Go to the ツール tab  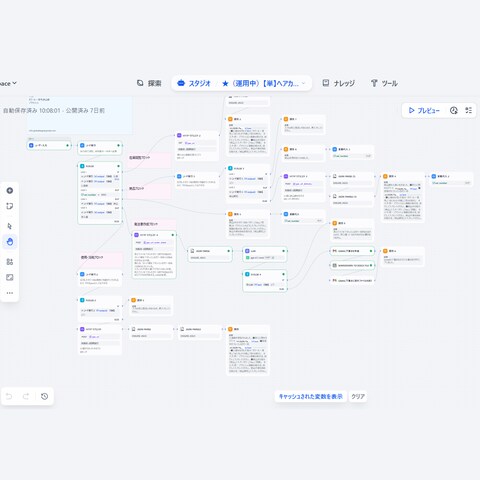coord(384,83)
